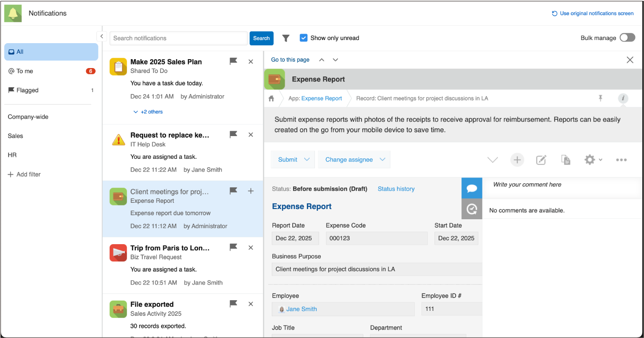Viewport: 644px width, 338px height.
Task: Duplicate record using the copy icon
Action: (x=565, y=160)
